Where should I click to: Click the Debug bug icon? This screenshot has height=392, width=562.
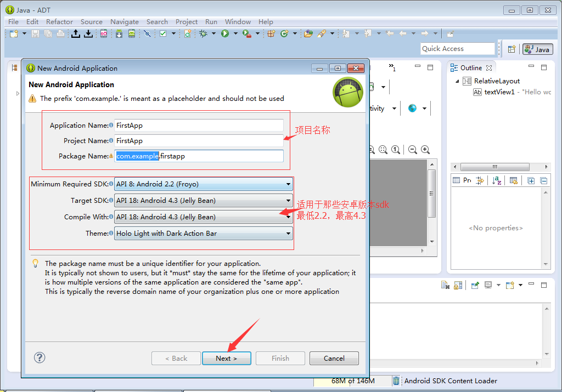point(203,34)
